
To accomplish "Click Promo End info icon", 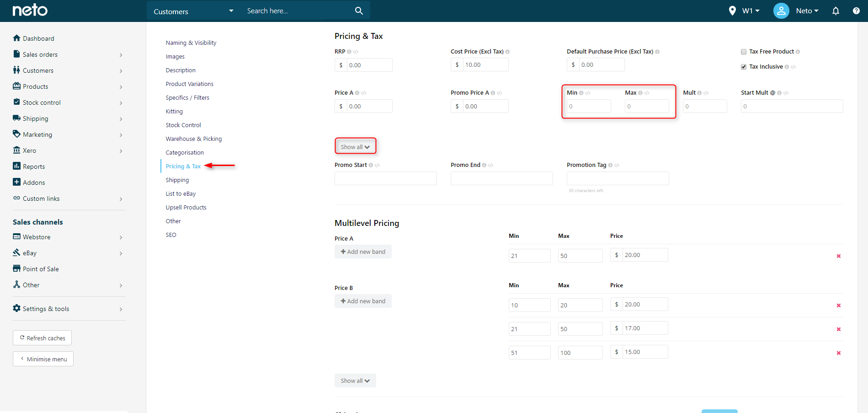I will [484, 165].
